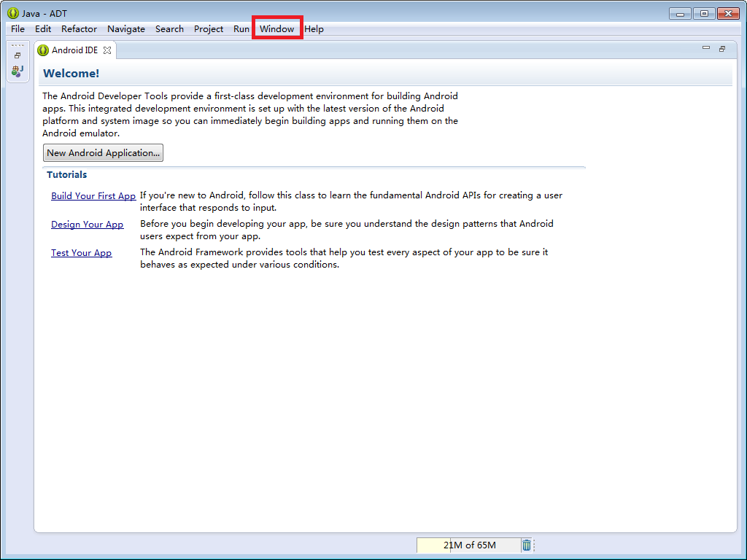Click the Tutorials section heading
Image resolution: width=747 pixels, height=560 pixels.
[x=66, y=175]
